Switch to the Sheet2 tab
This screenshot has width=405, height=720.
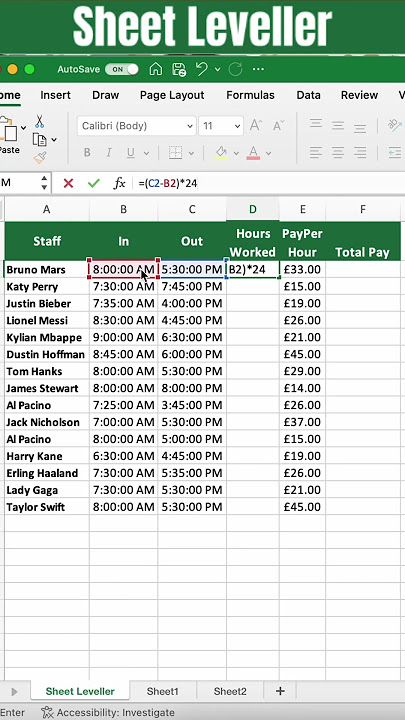coord(230,691)
